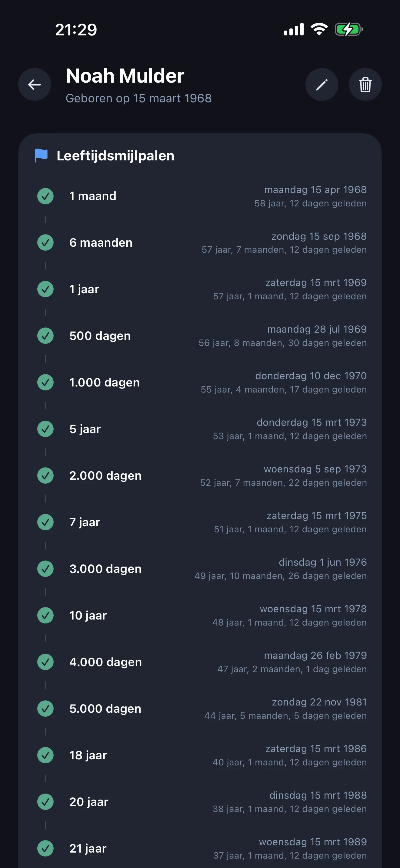Open the 1.000 dagen milestone
The image size is (400, 868).
pos(104,383)
